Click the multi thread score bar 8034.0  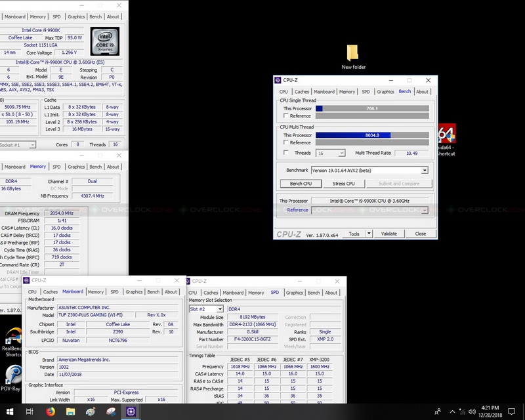[372, 135]
